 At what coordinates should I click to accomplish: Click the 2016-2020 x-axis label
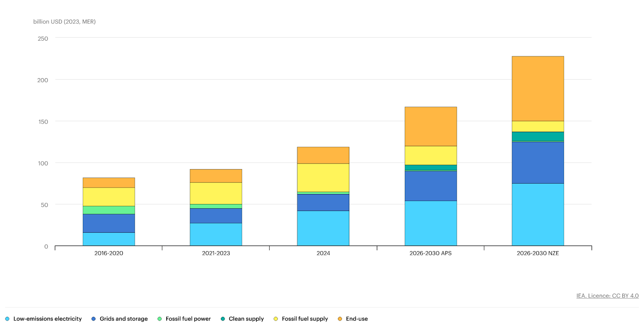pos(109,253)
